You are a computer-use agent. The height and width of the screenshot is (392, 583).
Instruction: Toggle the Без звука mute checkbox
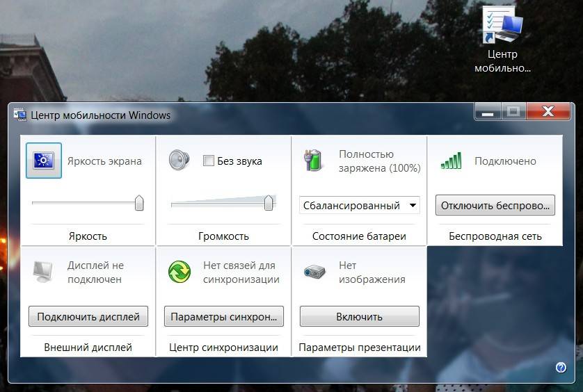(209, 161)
